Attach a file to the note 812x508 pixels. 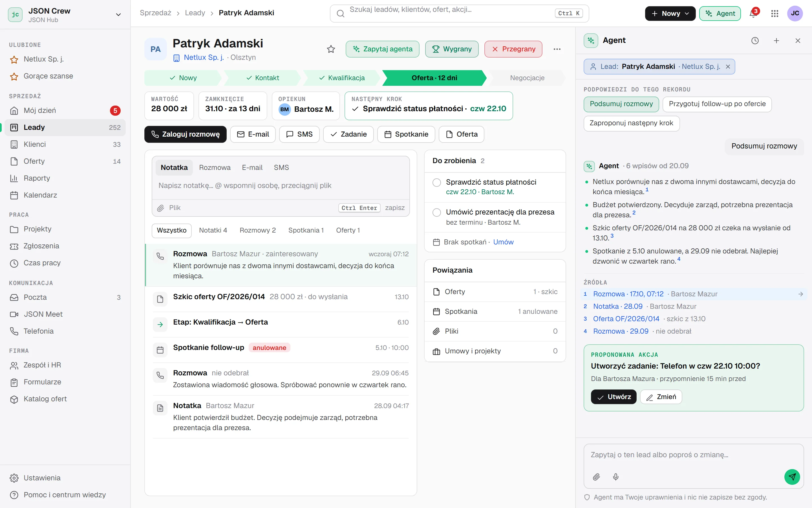[x=169, y=208]
